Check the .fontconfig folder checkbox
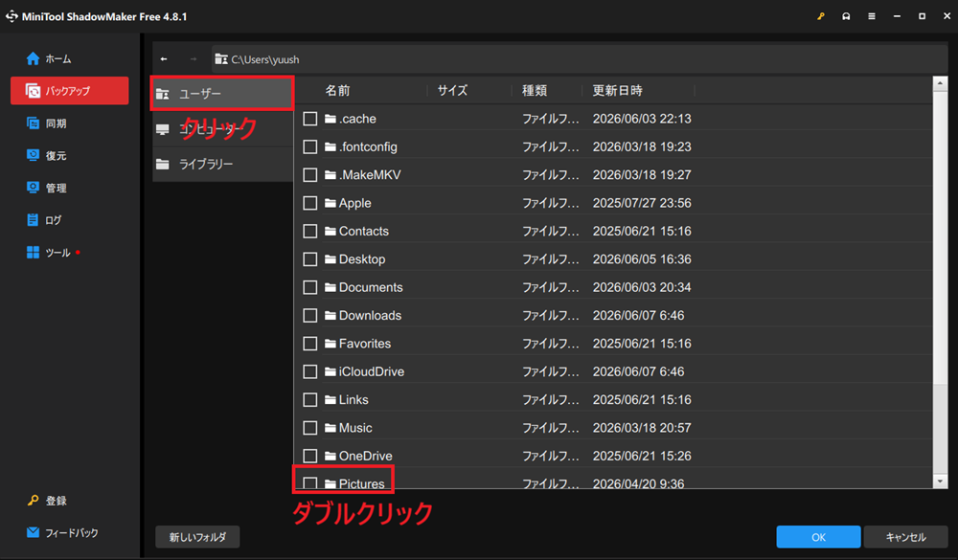Viewport: 958px width, 560px height. click(x=310, y=146)
